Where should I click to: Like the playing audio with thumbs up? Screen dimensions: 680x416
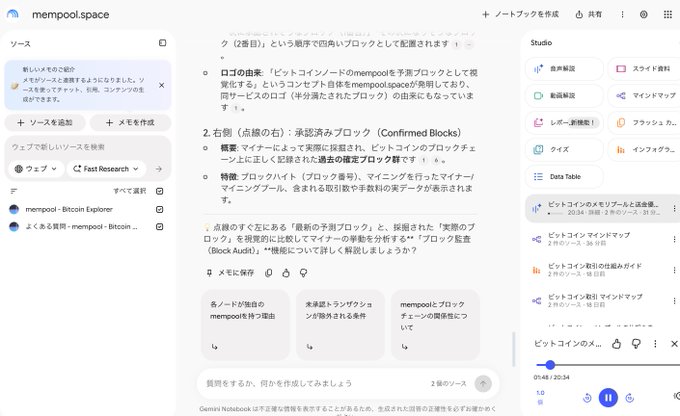click(x=616, y=344)
